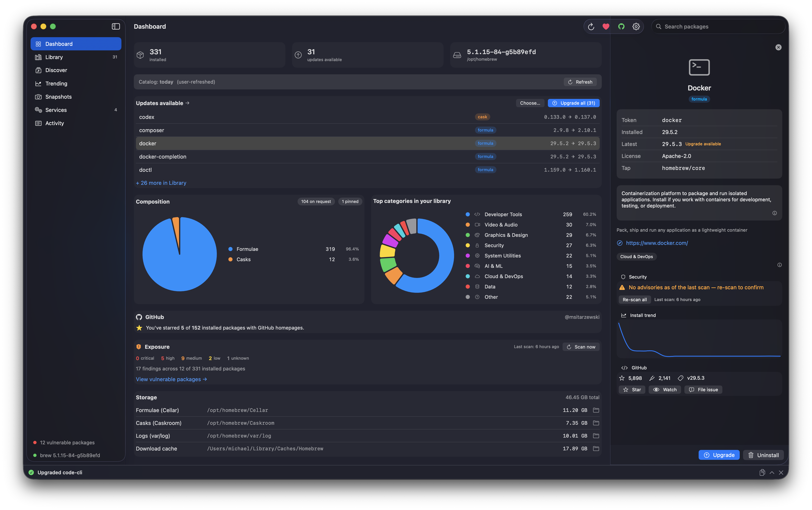
Task: Click View vulnerable packages link
Action: 171,379
